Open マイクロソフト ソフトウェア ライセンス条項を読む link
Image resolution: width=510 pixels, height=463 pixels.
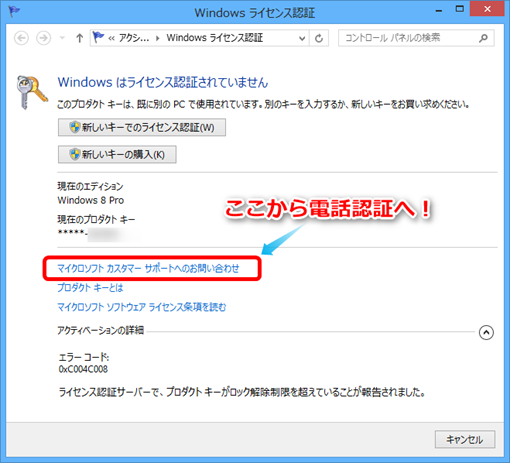click(x=142, y=307)
